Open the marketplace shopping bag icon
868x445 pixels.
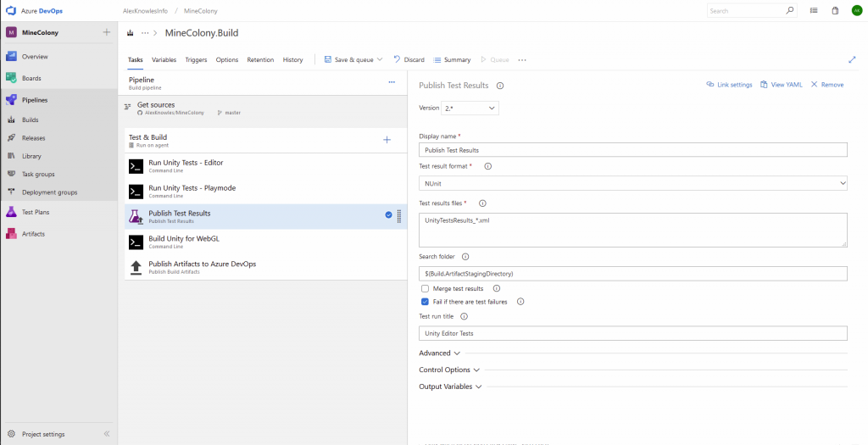pos(835,11)
